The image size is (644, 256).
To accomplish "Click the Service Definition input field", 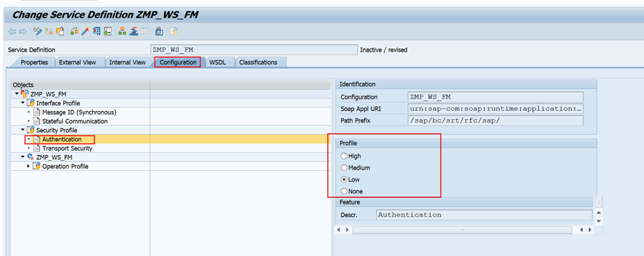I will [254, 50].
